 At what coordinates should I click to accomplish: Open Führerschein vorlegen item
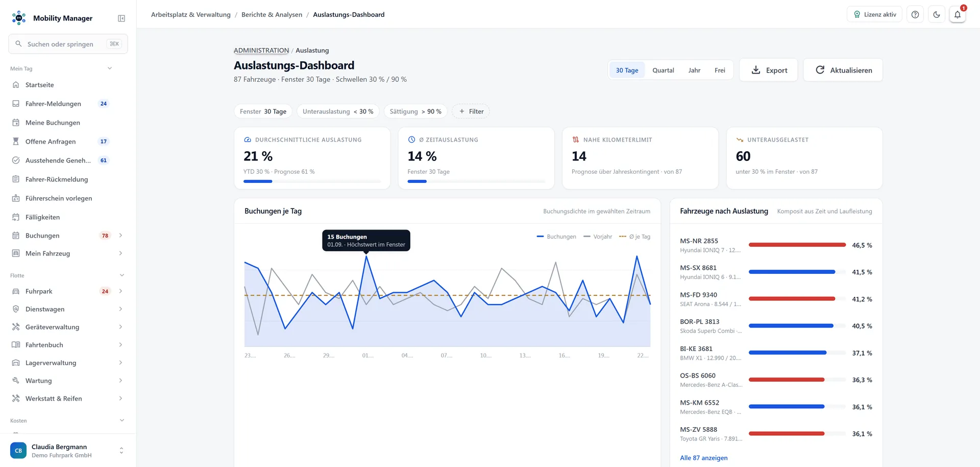[x=68, y=198]
